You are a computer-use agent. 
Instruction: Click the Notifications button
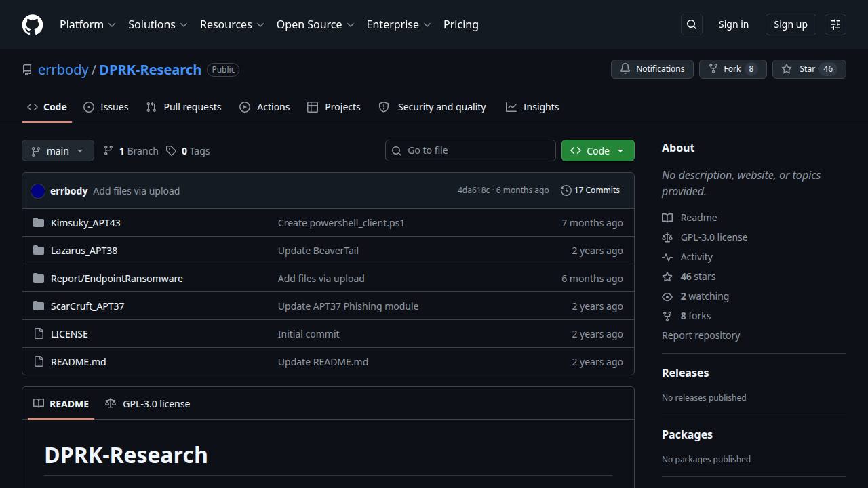point(652,69)
